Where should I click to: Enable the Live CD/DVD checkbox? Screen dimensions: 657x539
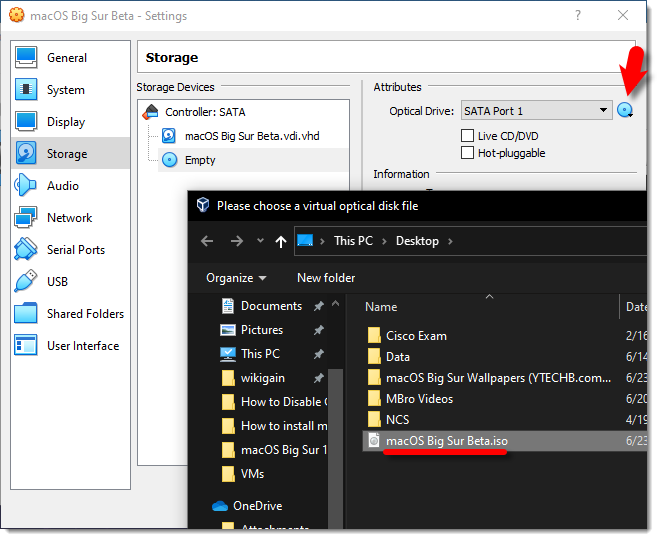click(467, 136)
